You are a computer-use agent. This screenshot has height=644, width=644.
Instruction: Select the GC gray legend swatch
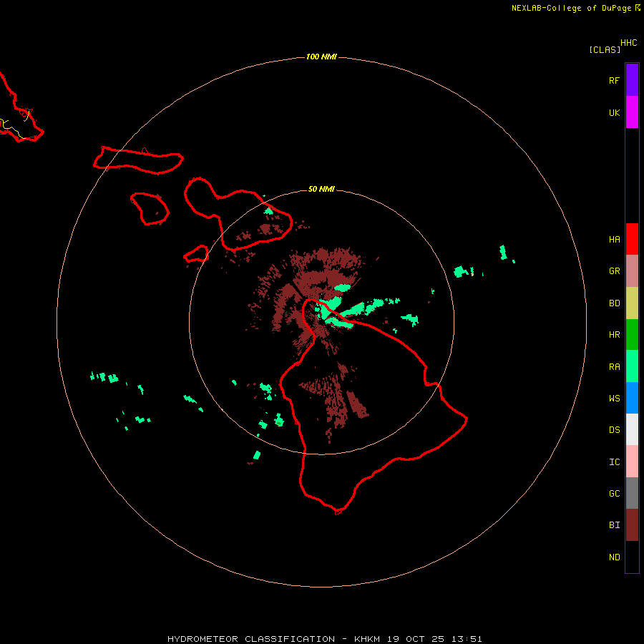632,493
